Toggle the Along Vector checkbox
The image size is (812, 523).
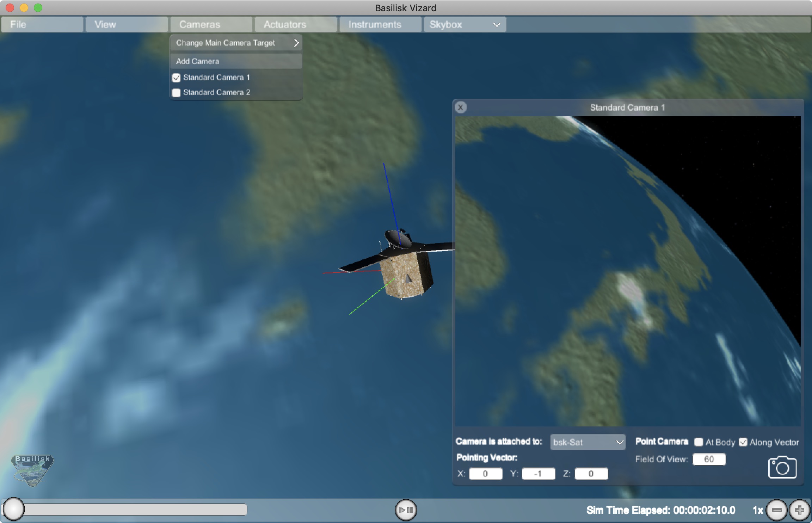(743, 442)
